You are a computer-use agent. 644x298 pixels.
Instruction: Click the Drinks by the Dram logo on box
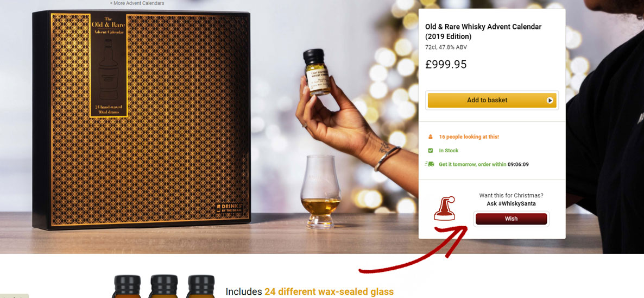(229, 208)
